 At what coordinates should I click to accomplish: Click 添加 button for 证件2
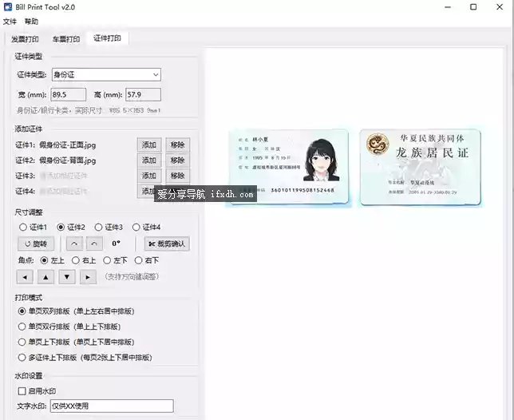tap(149, 160)
